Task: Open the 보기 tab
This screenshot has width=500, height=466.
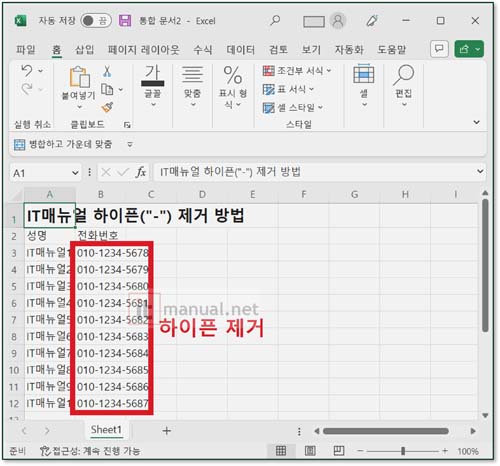Action: (x=311, y=50)
